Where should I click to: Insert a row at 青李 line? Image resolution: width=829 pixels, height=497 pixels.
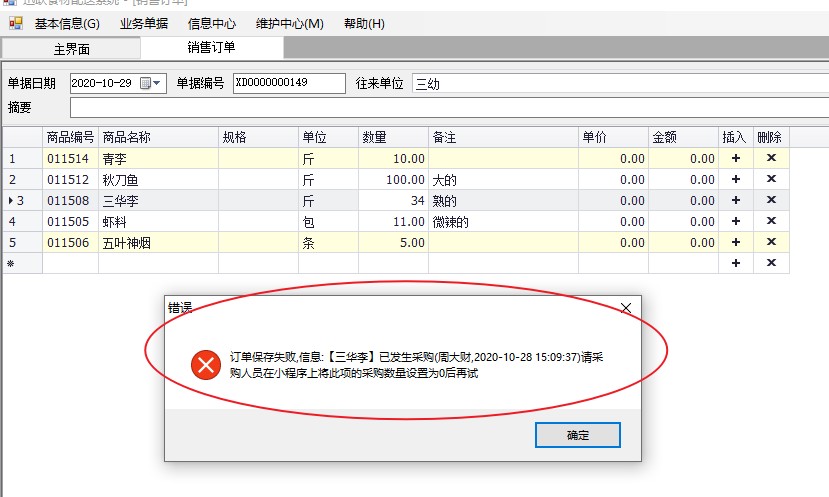tap(735, 158)
